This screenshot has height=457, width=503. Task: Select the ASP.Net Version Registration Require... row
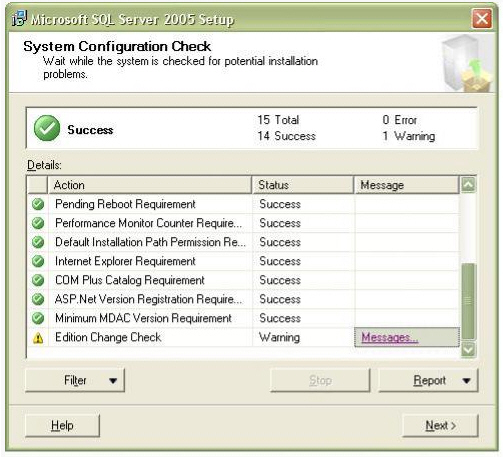click(243, 299)
